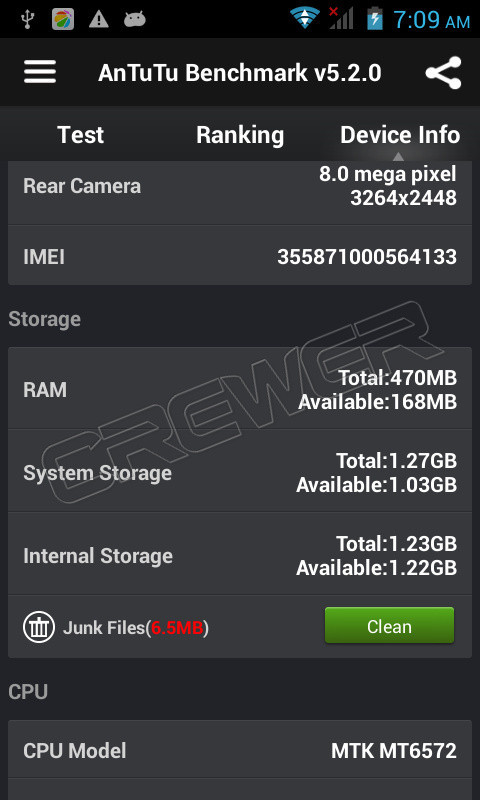480x800 pixels.
Task: Tap the Wi-Fi status icon
Action: [x=305, y=18]
